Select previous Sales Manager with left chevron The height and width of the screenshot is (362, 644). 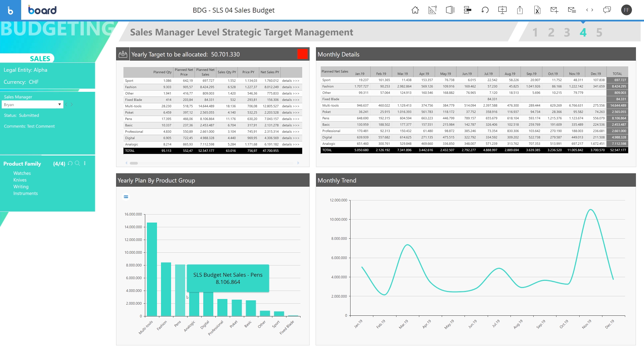coord(66,105)
